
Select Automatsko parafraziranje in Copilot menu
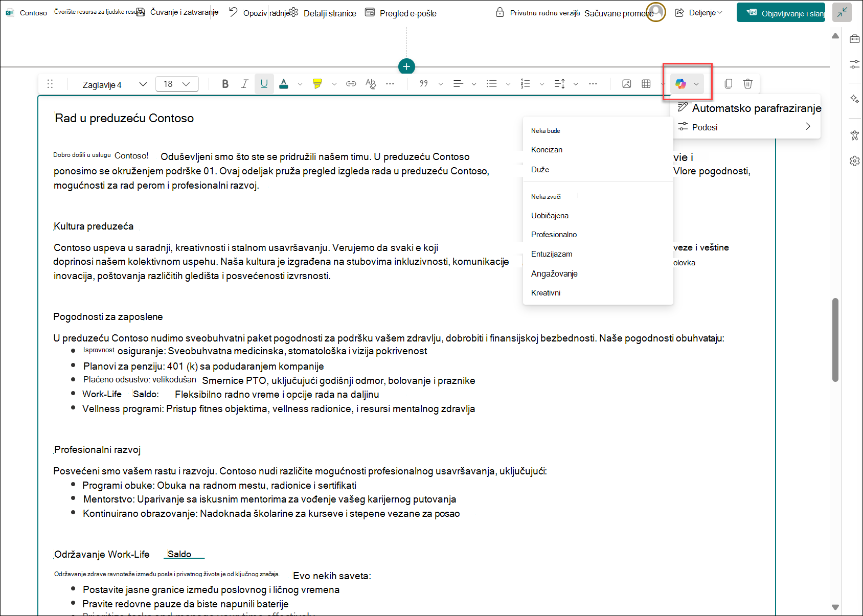coord(749,108)
